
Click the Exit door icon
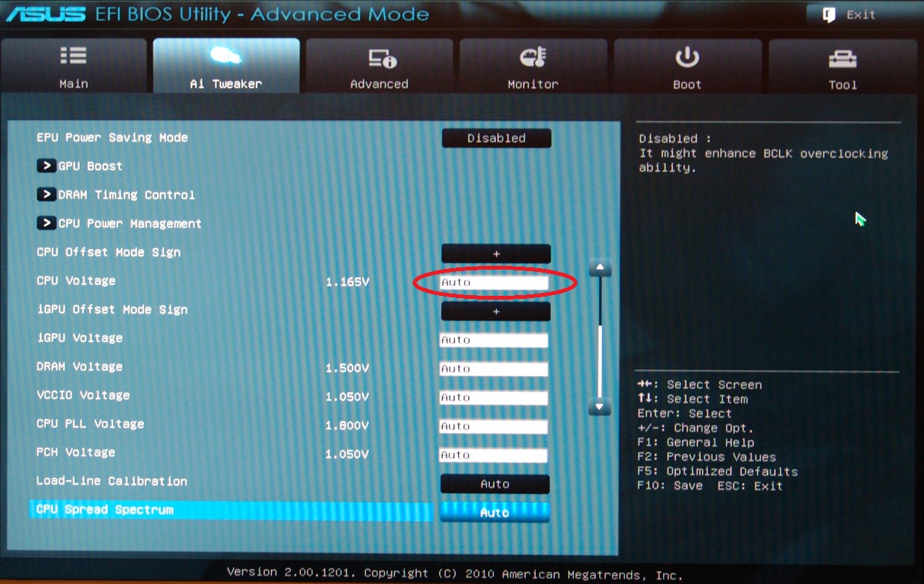pyautogui.click(x=829, y=14)
